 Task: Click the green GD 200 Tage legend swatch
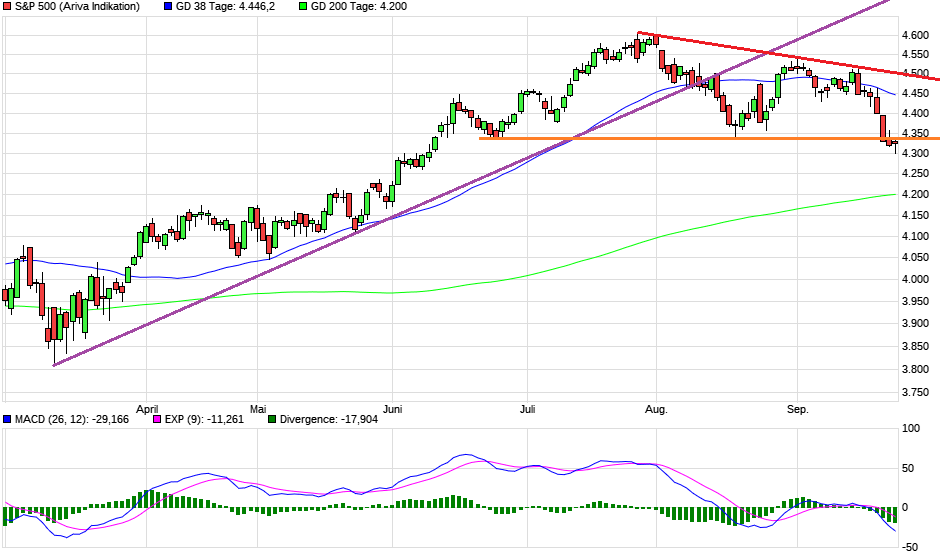[303, 7]
